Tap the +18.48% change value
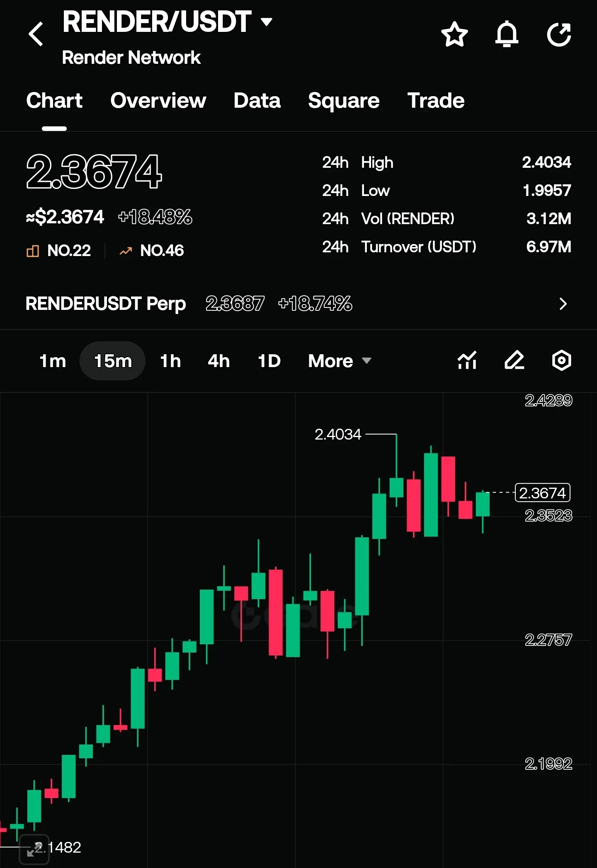597x868 pixels. 155,217
